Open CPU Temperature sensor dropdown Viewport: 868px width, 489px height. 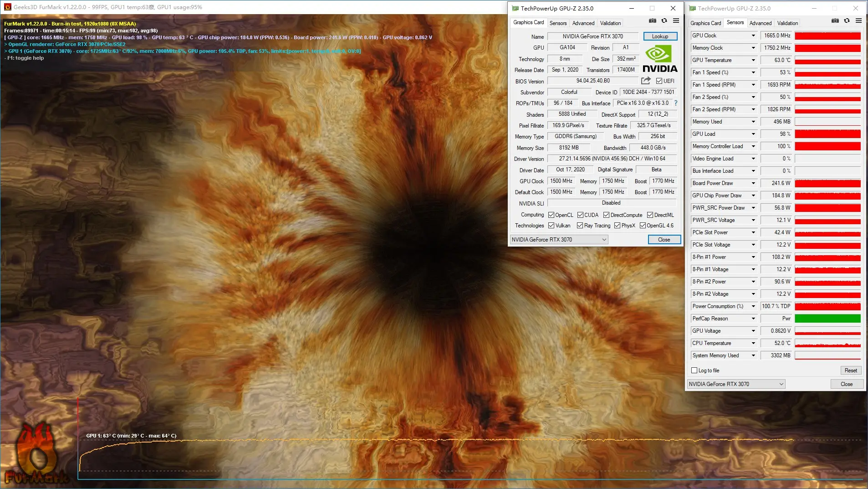point(753,343)
